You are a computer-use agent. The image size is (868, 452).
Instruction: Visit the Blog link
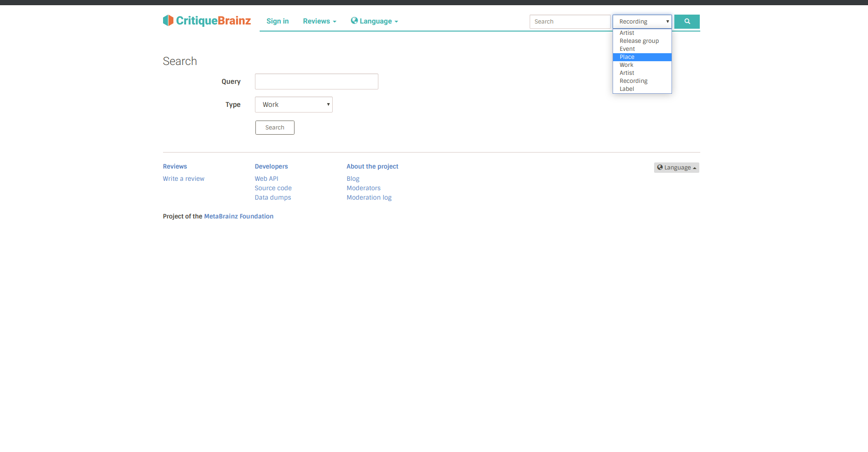click(352, 179)
